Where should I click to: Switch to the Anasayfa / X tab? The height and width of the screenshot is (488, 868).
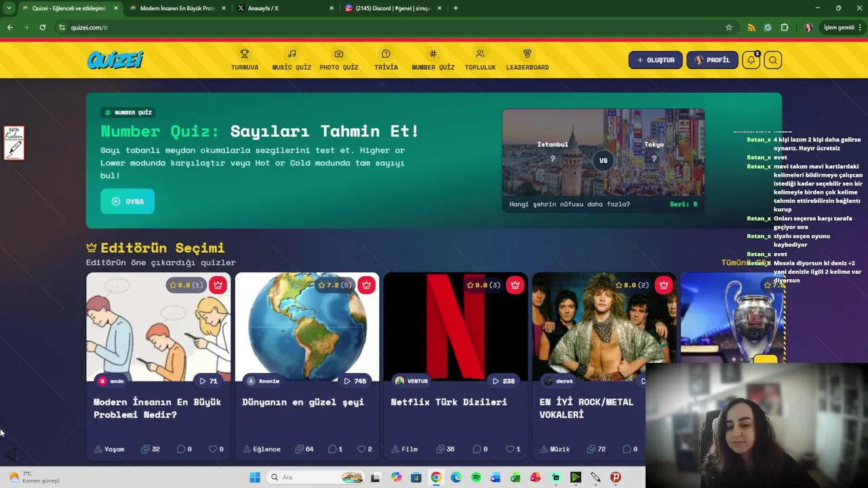point(285,8)
